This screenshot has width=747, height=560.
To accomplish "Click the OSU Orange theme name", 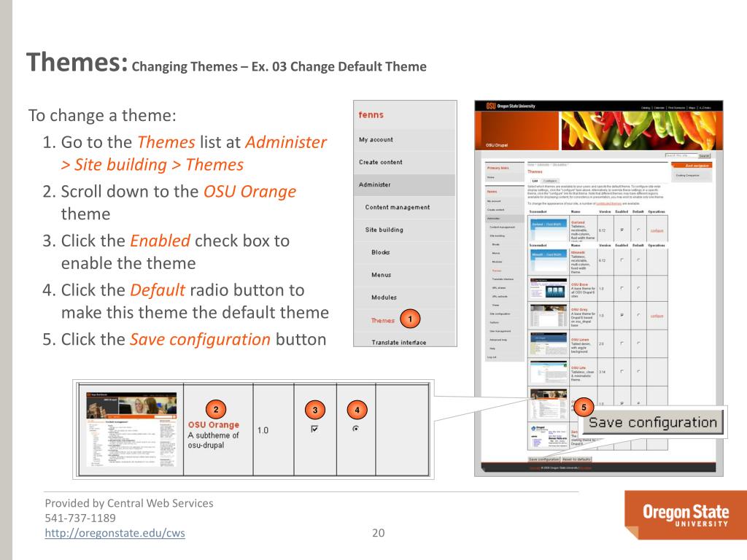I will 214,424.
